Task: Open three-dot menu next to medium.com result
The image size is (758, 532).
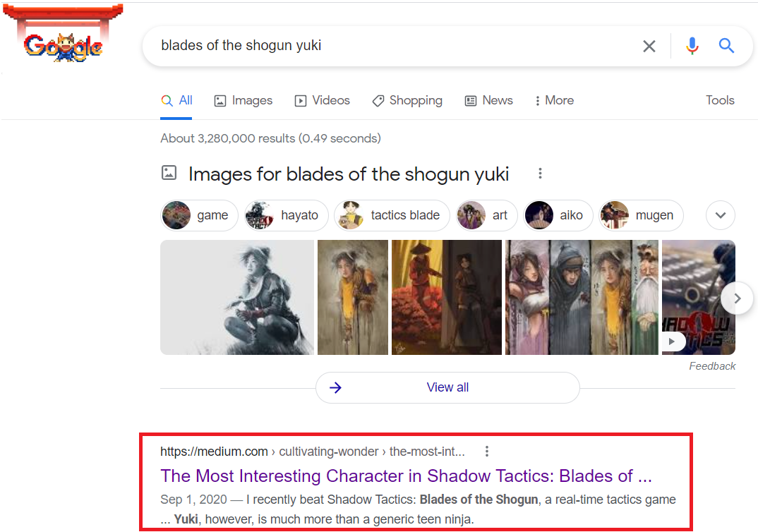Action: point(487,452)
